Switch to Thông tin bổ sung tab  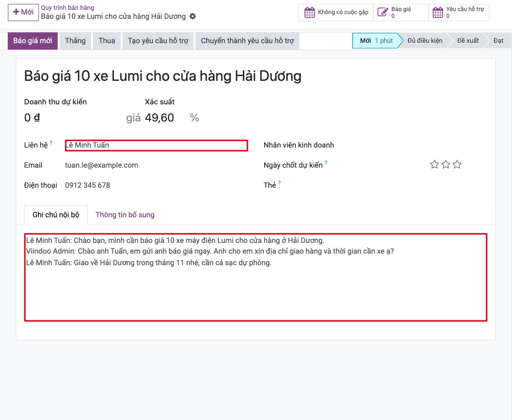click(x=125, y=215)
